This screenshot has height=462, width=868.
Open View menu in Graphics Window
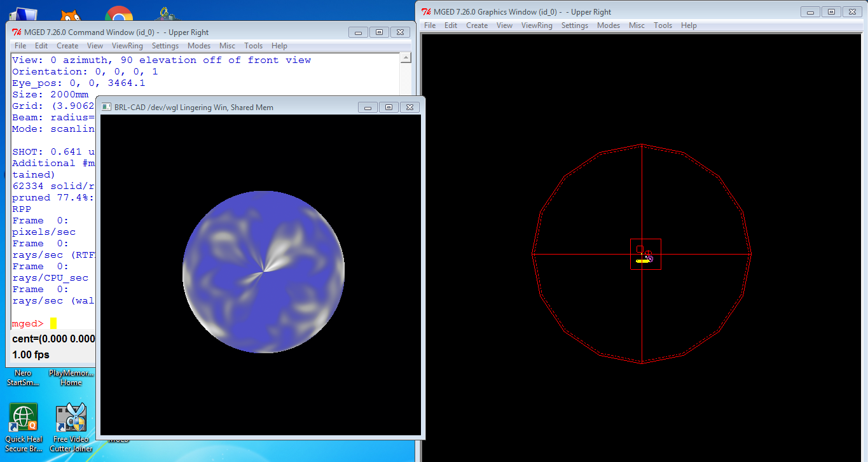504,25
